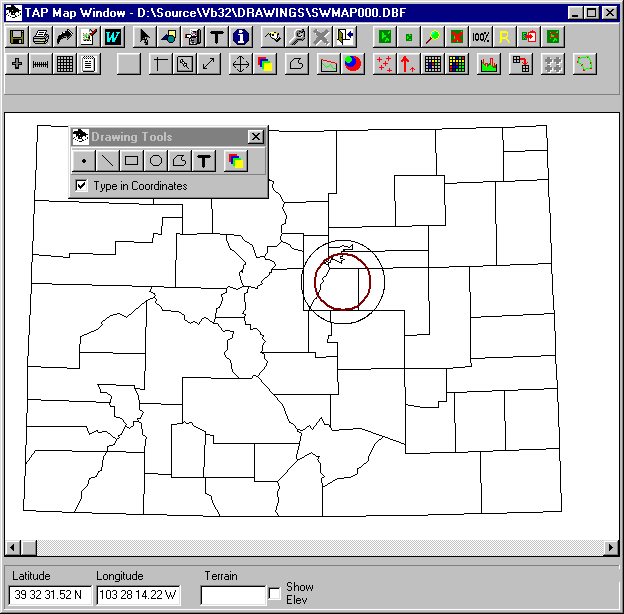624x614 pixels.
Task: Click the gray X delete icon
Action: coord(321,37)
